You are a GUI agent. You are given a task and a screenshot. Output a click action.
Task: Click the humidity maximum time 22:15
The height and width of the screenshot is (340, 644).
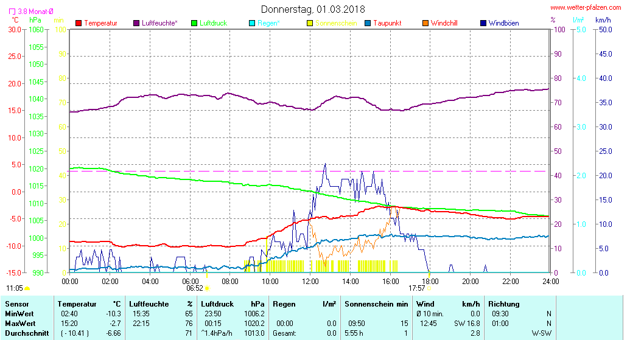tap(141, 324)
